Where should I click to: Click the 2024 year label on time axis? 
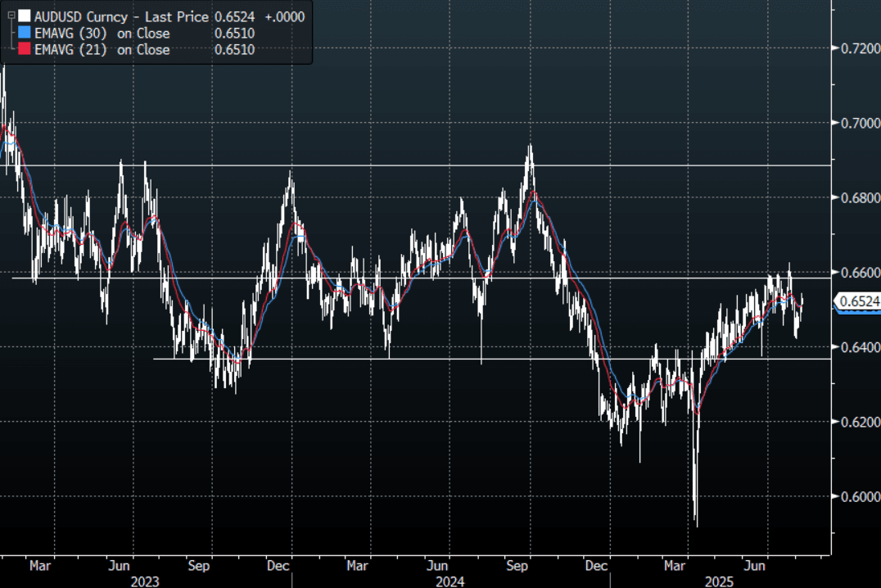coord(449,580)
